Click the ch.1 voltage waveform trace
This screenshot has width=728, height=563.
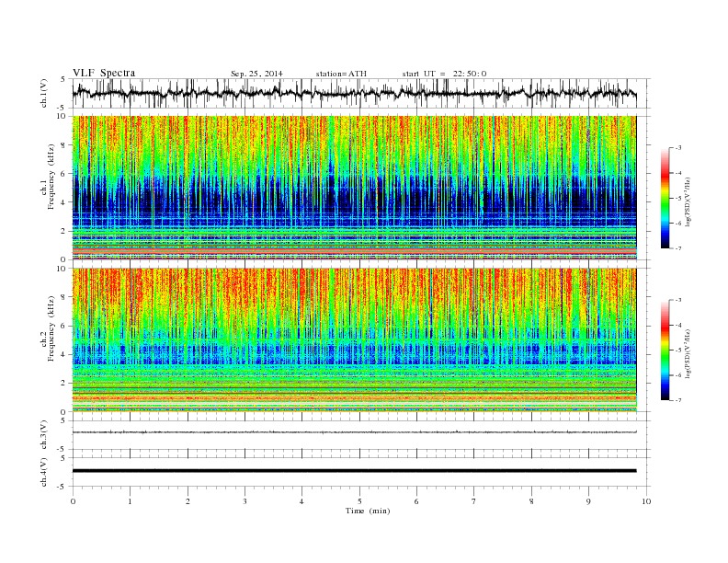point(354,93)
